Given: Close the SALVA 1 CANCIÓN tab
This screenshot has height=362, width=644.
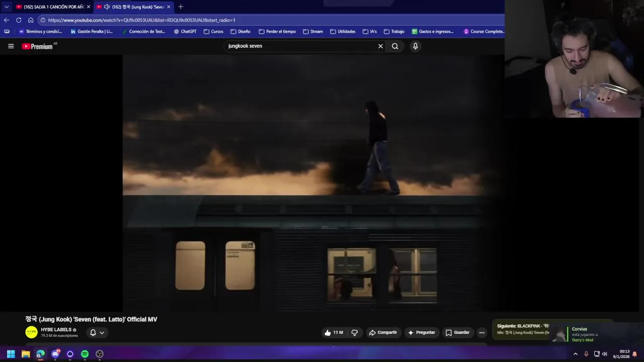Looking at the screenshot, I should click(89, 7).
